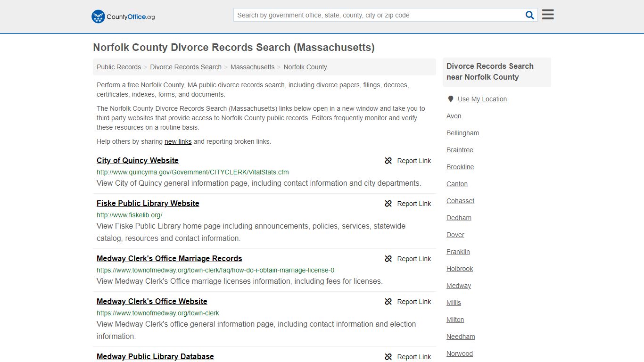644x362 pixels.
Task: Click the location pin icon
Action: coord(451,99)
